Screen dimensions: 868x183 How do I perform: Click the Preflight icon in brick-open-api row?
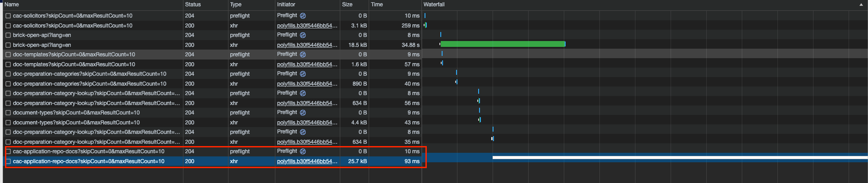[303, 35]
